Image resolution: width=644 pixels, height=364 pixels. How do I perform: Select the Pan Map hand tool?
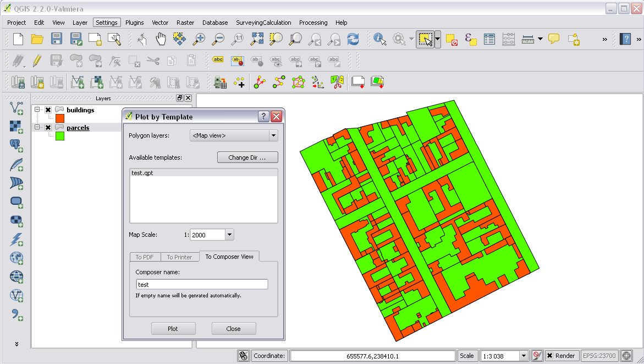point(161,39)
